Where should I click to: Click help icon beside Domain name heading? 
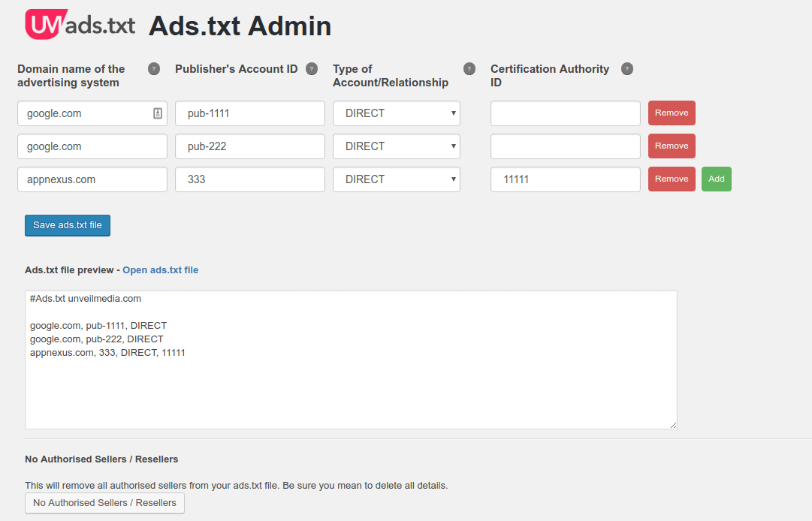pyautogui.click(x=154, y=69)
